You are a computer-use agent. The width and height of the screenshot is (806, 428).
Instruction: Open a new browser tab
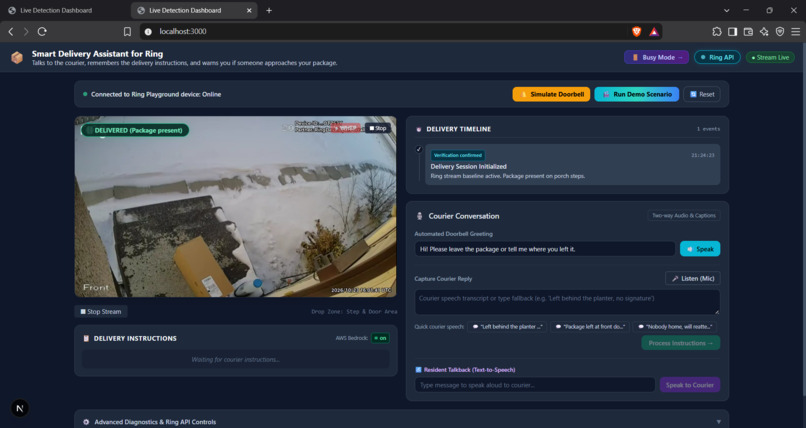pyautogui.click(x=268, y=10)
